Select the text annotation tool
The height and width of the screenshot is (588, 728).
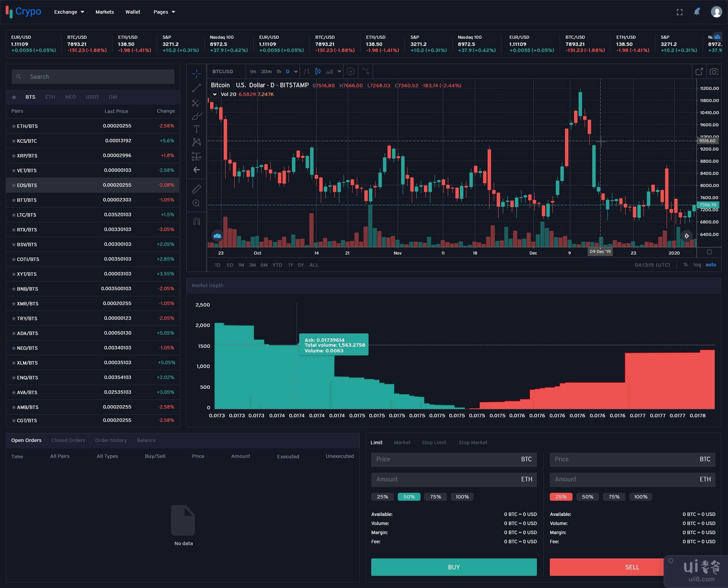pyautogui.click(x=196, y=129)
